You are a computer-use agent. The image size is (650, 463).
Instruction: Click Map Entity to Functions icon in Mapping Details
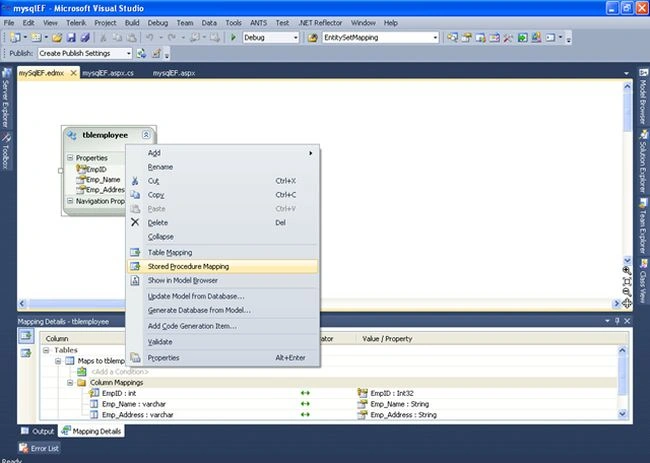click(x=26, y=353)
